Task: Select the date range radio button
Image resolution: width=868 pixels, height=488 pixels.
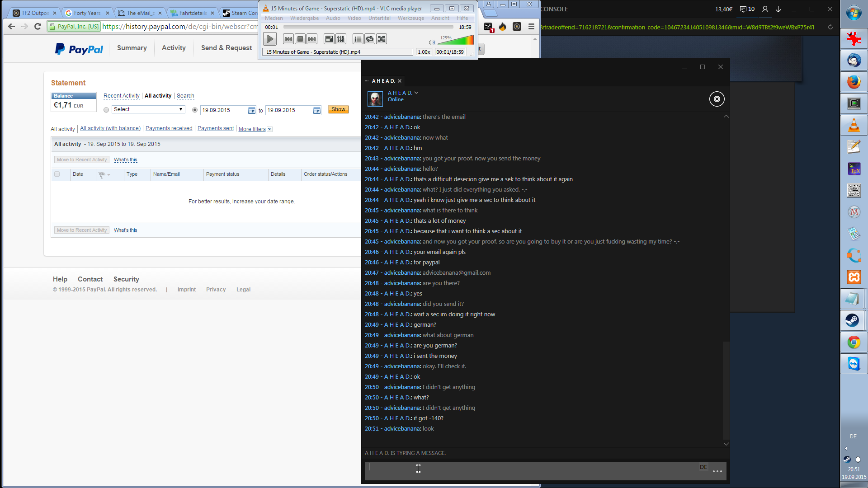Action: click(x=195, y=110)
